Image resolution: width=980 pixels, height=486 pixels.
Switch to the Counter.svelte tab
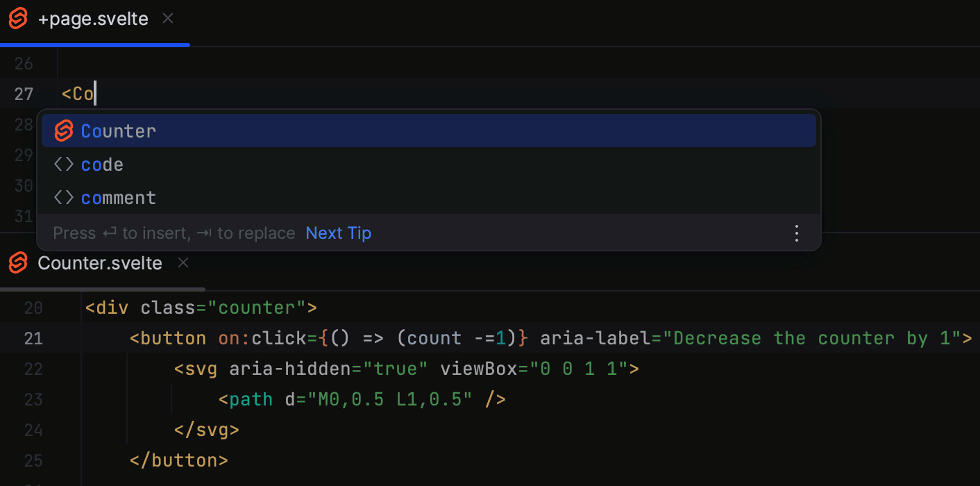(x=99, y=263)
